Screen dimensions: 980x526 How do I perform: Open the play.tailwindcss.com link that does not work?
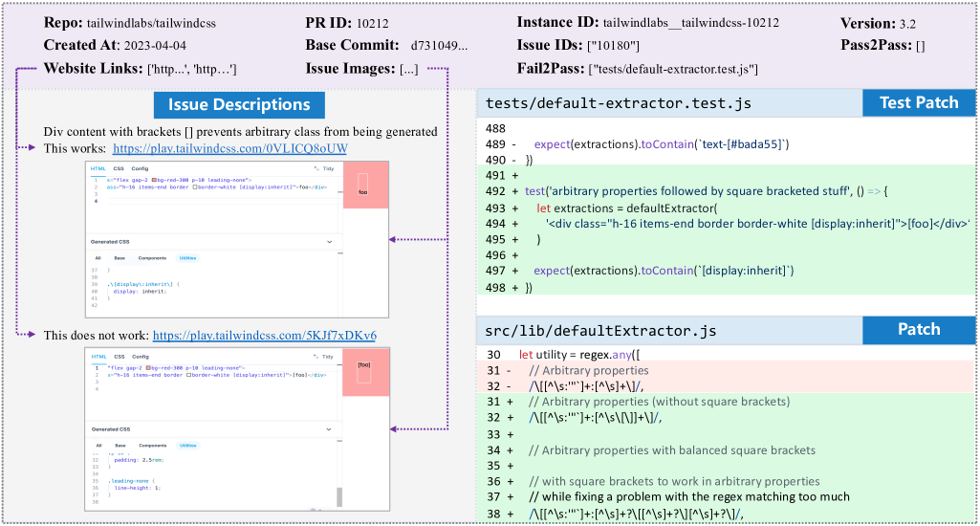tap(264, 335)
